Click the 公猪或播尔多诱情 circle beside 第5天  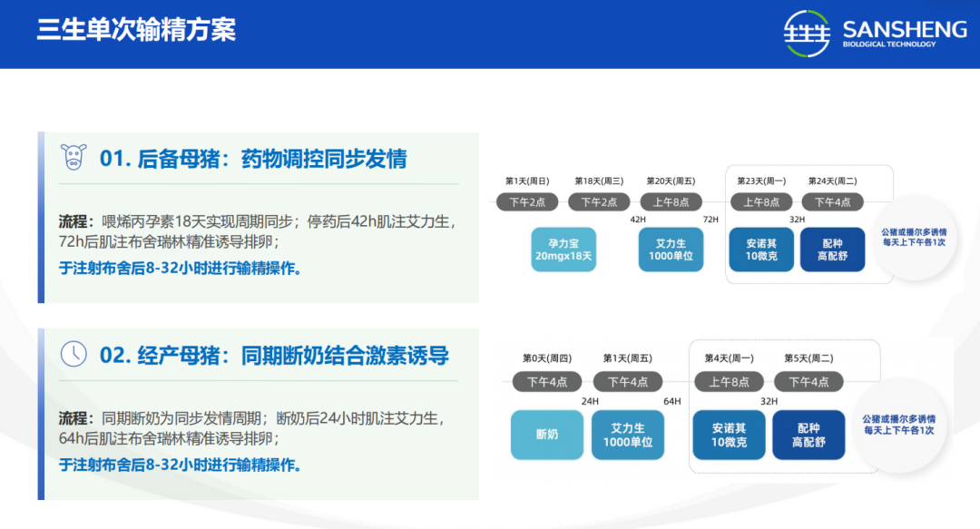click(x=898, y=426)
